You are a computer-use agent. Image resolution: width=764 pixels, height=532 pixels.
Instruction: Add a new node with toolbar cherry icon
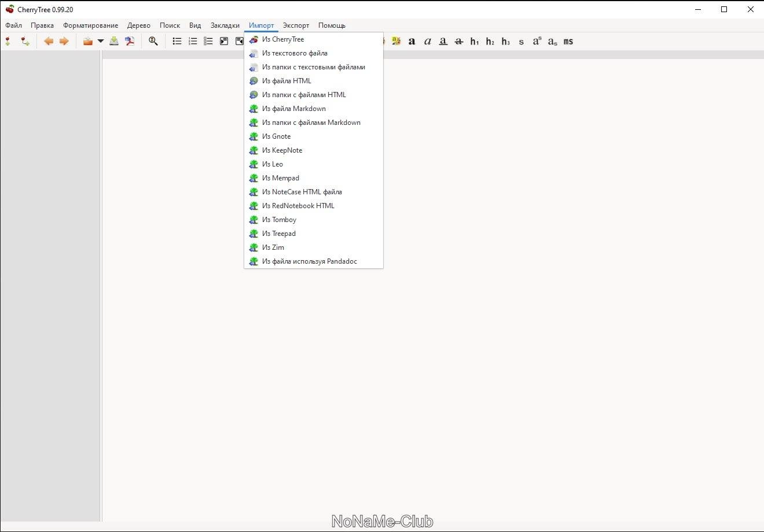point(8,41)
